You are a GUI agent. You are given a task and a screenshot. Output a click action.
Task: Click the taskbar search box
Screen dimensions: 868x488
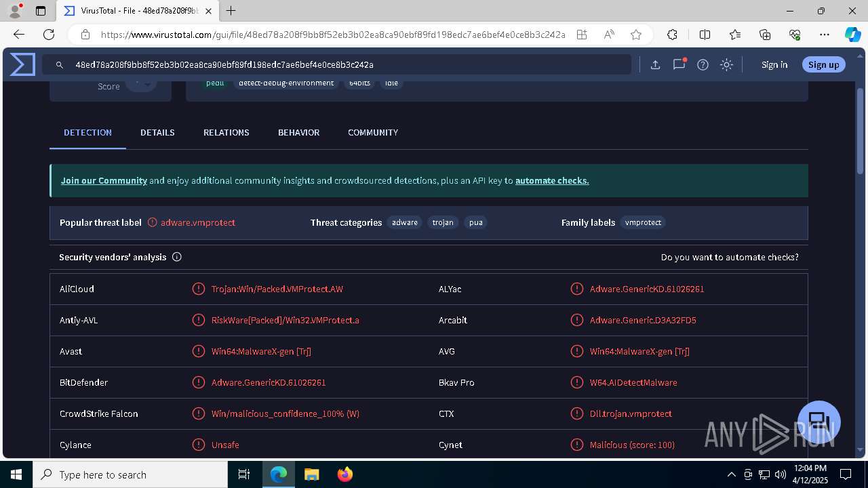tap(130, 474)
